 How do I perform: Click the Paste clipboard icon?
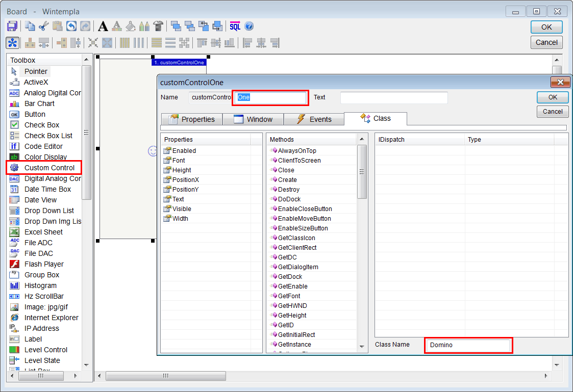tap(57, 27)
